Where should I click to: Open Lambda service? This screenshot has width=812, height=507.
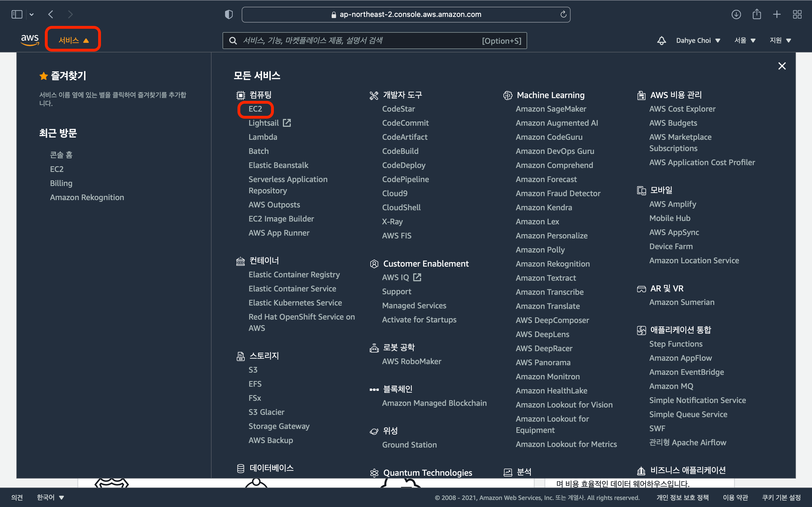pos(263,137)
